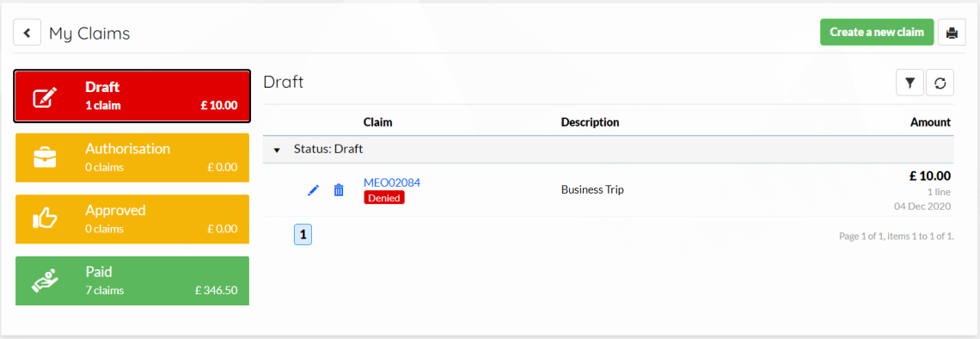This screenshot has width=980, height=339.
Task: Click the Approved thumbs-up icon
Action: click(x=45, y=219)
